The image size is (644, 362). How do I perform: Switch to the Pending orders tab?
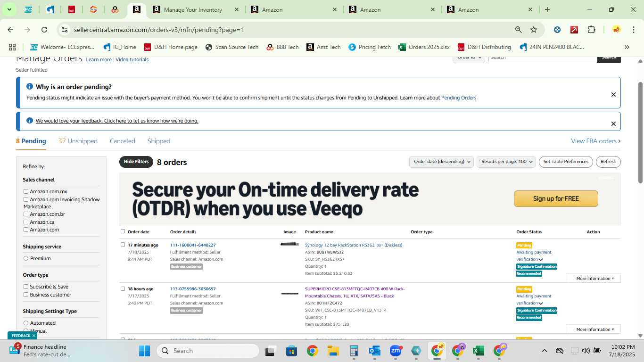[x=31, y=141]
